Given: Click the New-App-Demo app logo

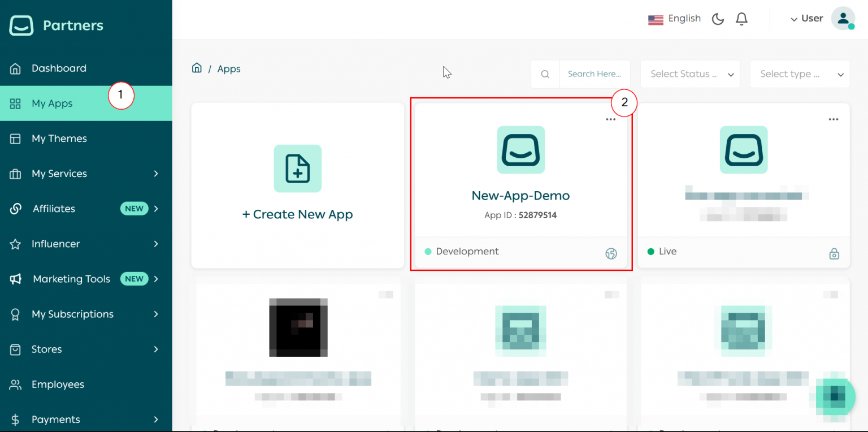Looking at the screenshot, I should pos(521,150).
